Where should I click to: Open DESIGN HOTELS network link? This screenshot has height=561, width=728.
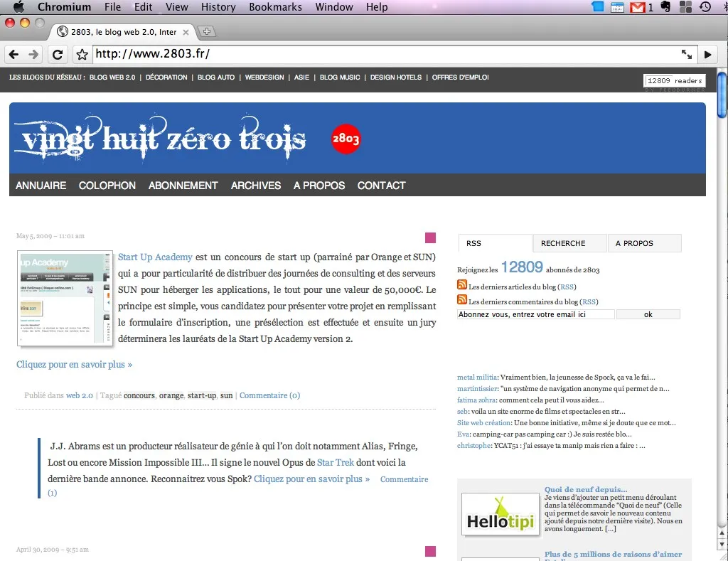tap(395, 77)
